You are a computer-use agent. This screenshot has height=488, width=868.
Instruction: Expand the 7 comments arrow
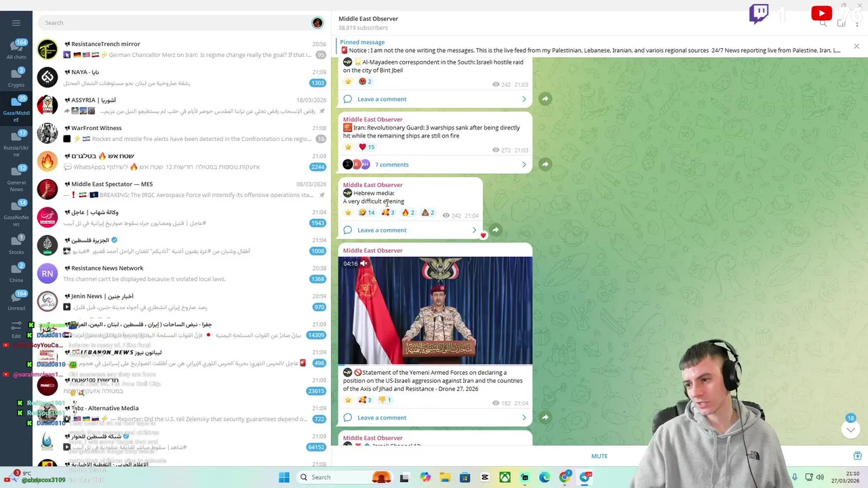(524, 164)
